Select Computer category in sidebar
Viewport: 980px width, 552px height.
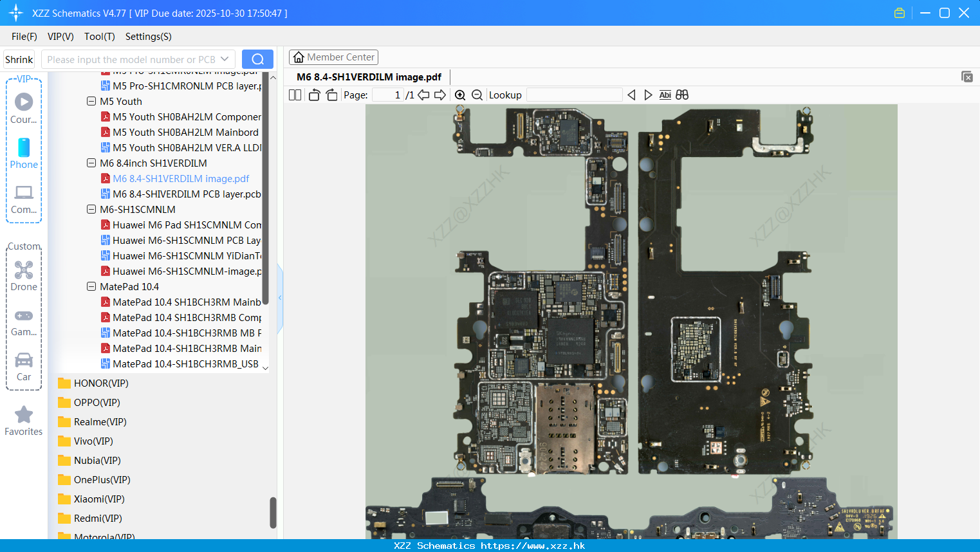point(24,199)
